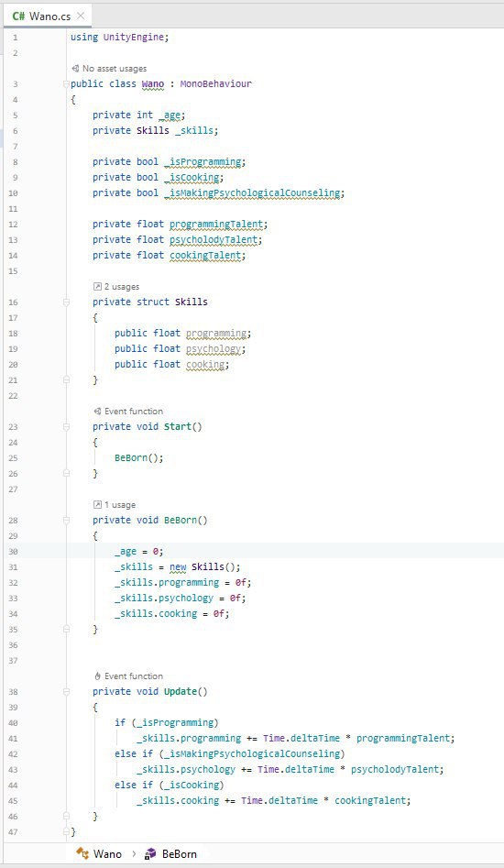Screen dimensions: 504x868
Task: Click the BeBorn method icon in breadcrumbs
Action: (x=150, y=854)
